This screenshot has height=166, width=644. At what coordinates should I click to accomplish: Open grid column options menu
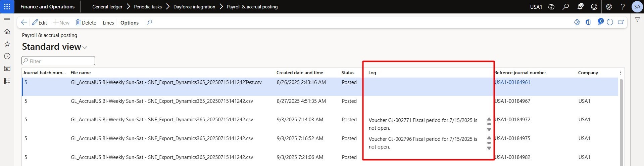[621, 73]
